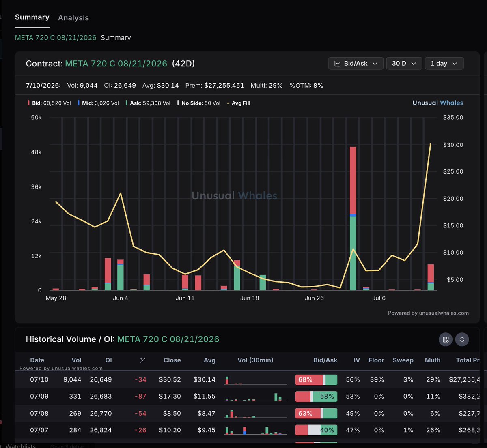Open META 720 C link in Historical Volume header
The image size is (487, 448).
(168, 339)
